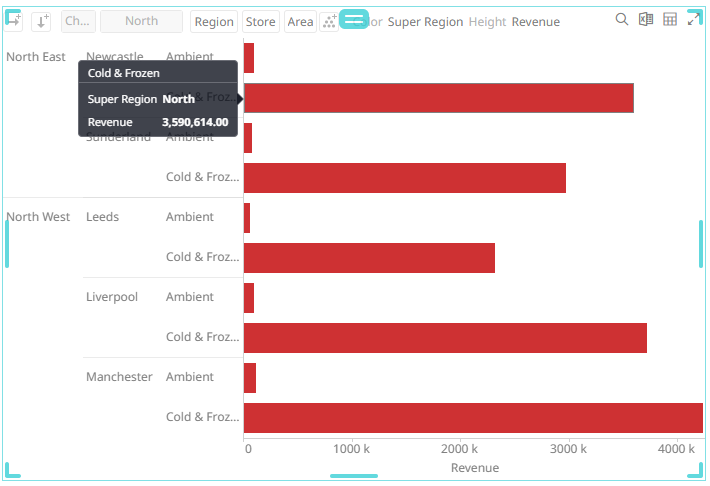The height and width of the screenshot is (486, 710).
Task: Click the Newcastle Ambient bar
Action: tap(249, 58)
